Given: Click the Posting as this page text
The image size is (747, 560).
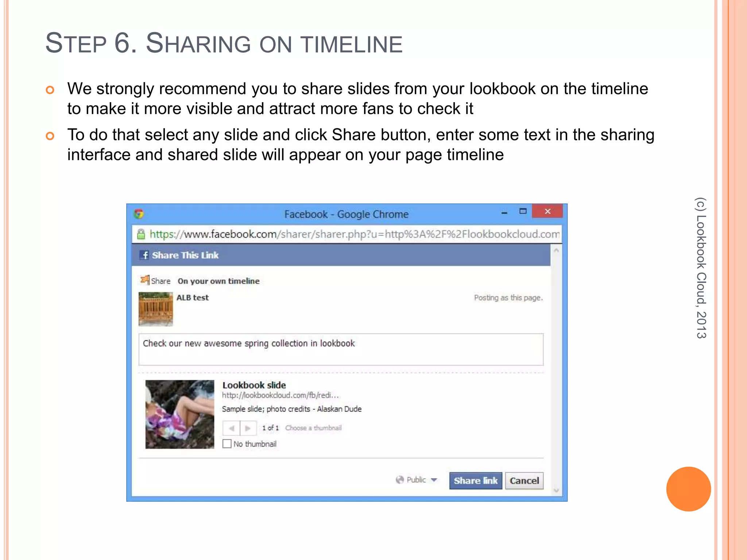Looking at the screenshot, I should 508,297.
